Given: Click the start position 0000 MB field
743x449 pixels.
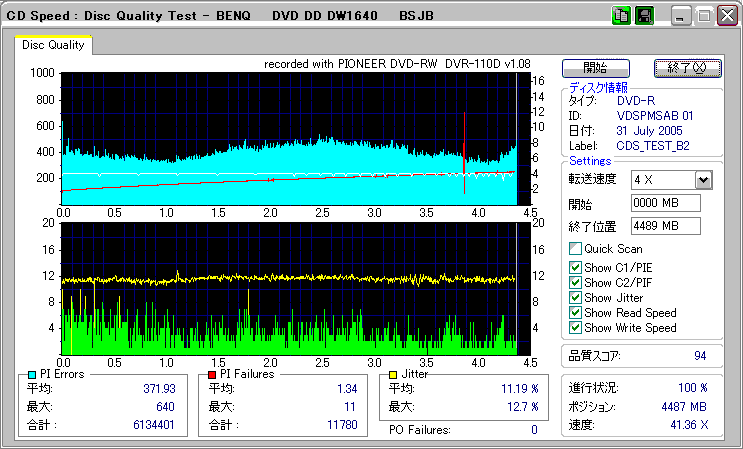Looking at the screenshot, I should pyautogui.click(x=665, y=203).
